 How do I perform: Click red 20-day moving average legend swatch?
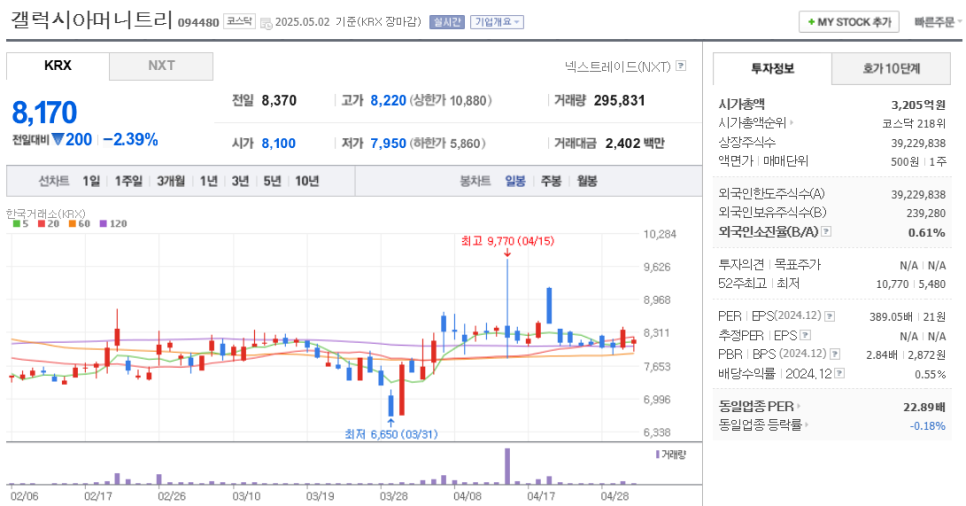41,224
